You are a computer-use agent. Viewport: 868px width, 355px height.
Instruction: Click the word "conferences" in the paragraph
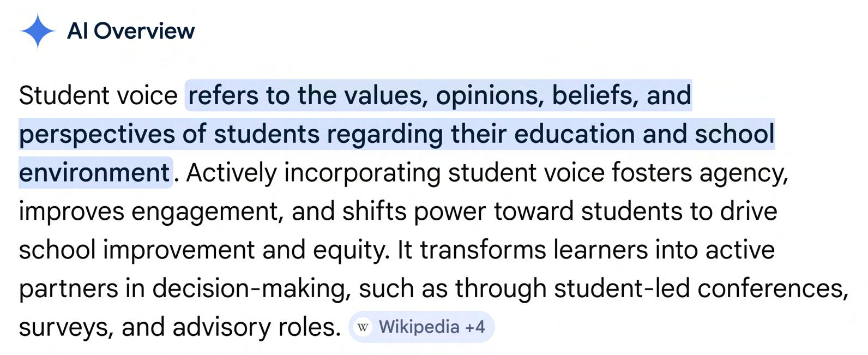point(771,288)
